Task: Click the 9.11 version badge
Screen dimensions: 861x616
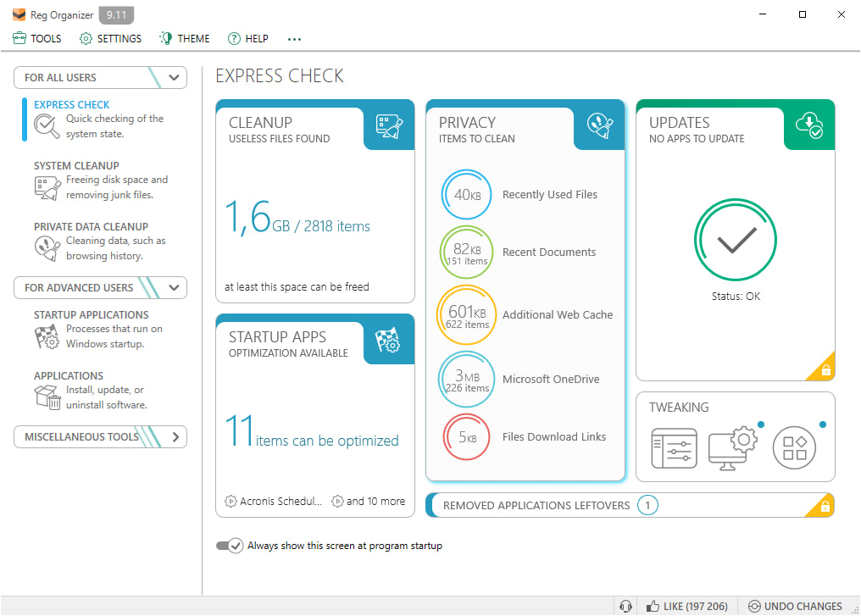Action: click(x=116, y=14)
